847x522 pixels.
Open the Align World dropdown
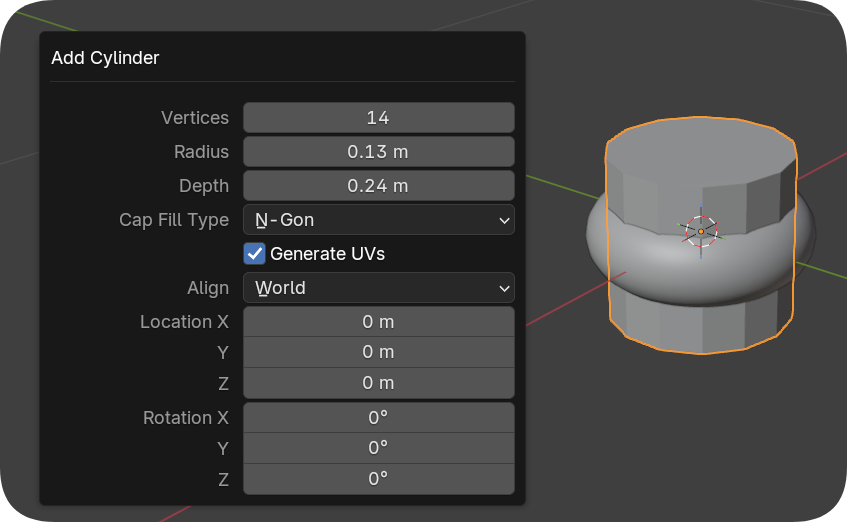click(378, 288)
